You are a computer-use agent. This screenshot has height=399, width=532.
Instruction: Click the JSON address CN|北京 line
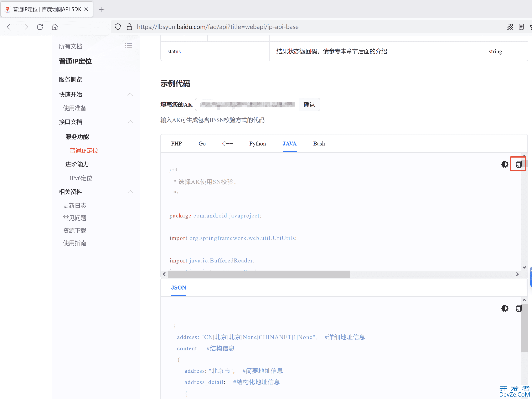coord(271,337)
